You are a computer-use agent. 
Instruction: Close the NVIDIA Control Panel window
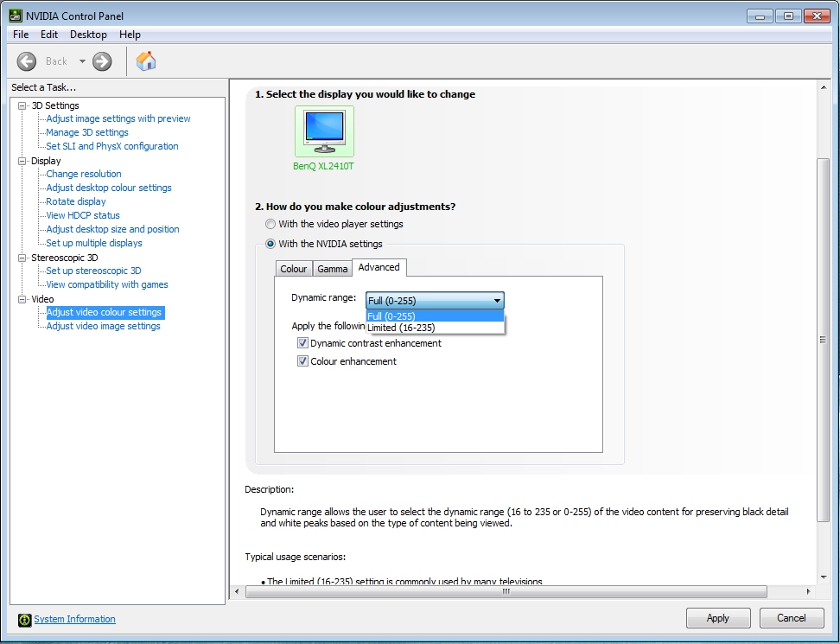817,16
